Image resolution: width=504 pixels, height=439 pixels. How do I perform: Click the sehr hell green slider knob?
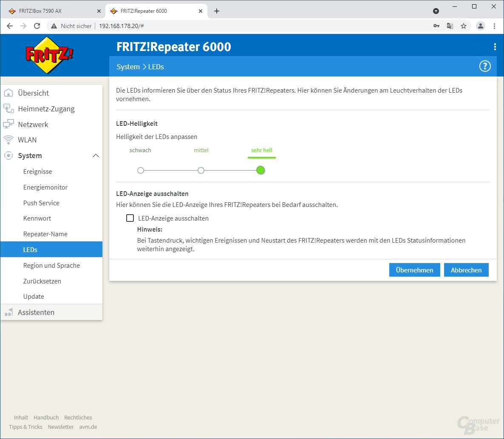tap(260, 170)
